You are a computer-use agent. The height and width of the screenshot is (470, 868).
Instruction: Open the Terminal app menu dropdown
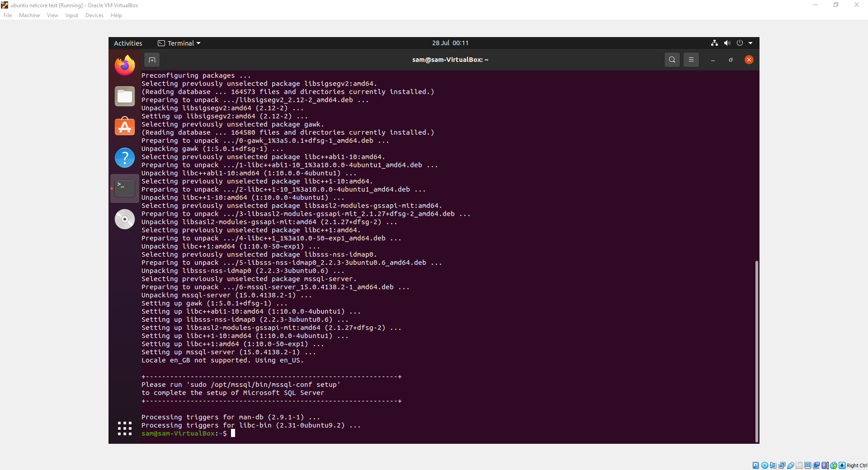(179, 43)
